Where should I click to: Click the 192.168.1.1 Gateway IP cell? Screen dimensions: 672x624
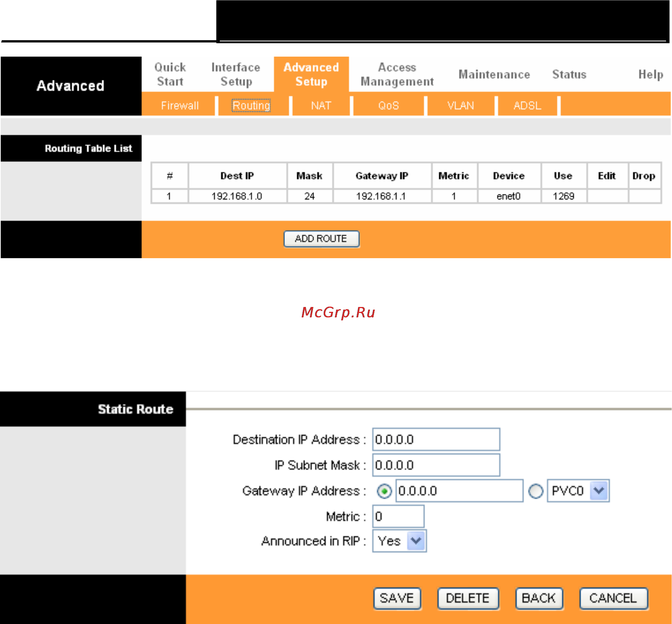tap(382, 196)
